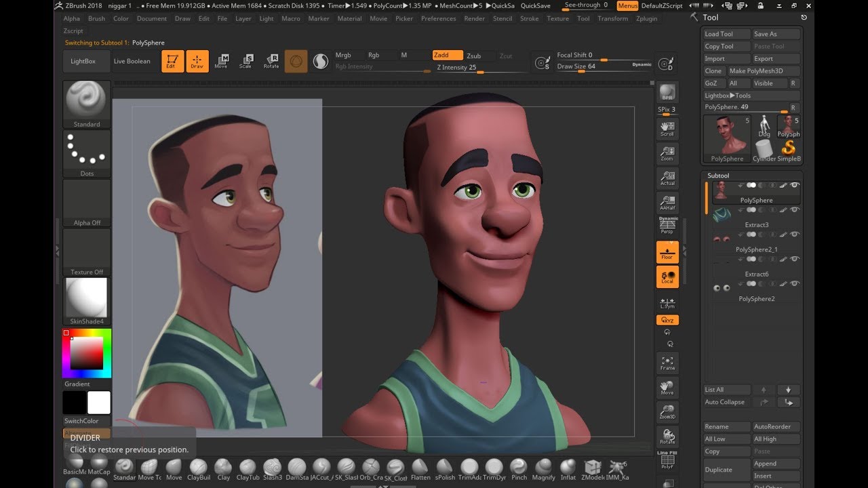Viewport: 868px width, 488px height.
Task: Open the Brush menu
Action: 97,18
